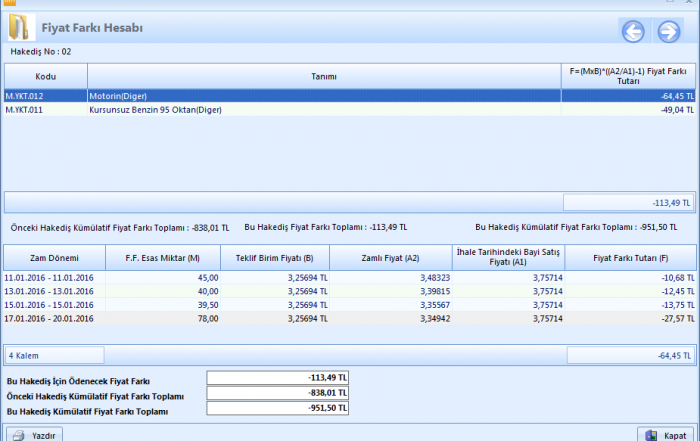Select the 11.01.2016 - 11.01.2016 period row
The height and width of the screenshot is (441, 700).
click(48, 277)
